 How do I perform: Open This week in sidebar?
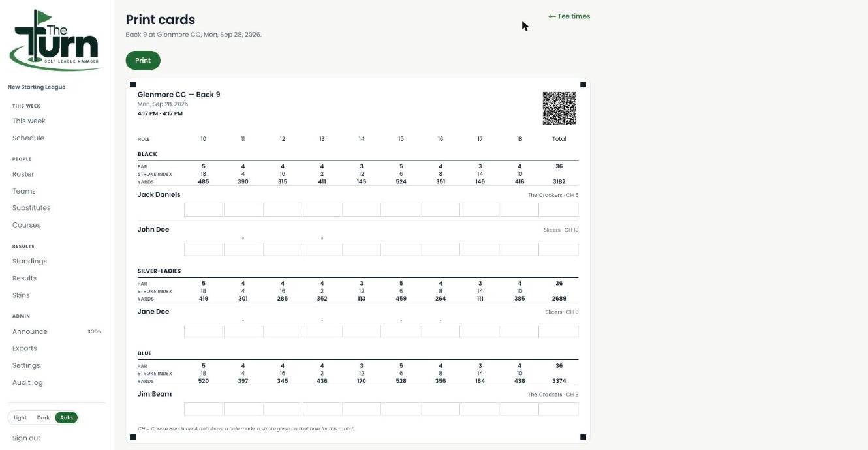pyautogui.click(x=29, y=121)
